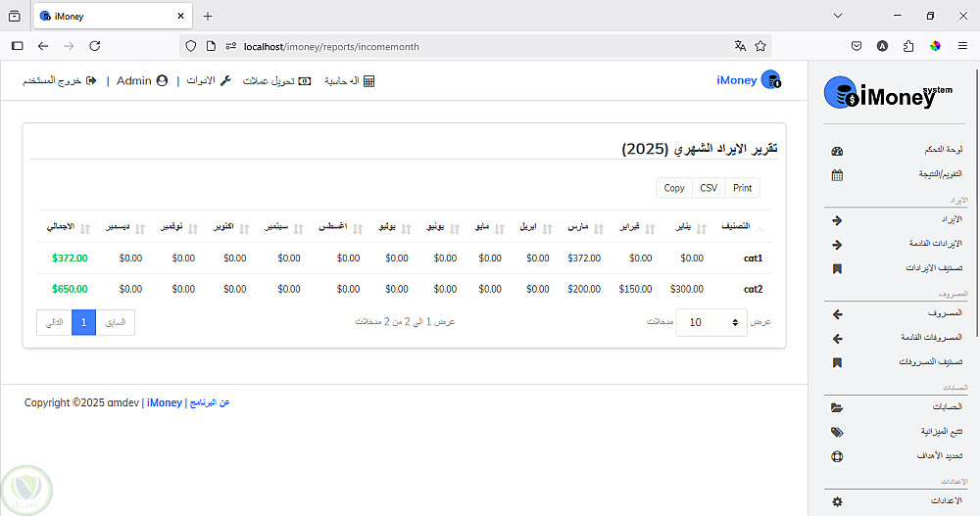Viewport: 980px width, 516px height.
Task: Click the Print button
Action: click(x=743, y=188)
